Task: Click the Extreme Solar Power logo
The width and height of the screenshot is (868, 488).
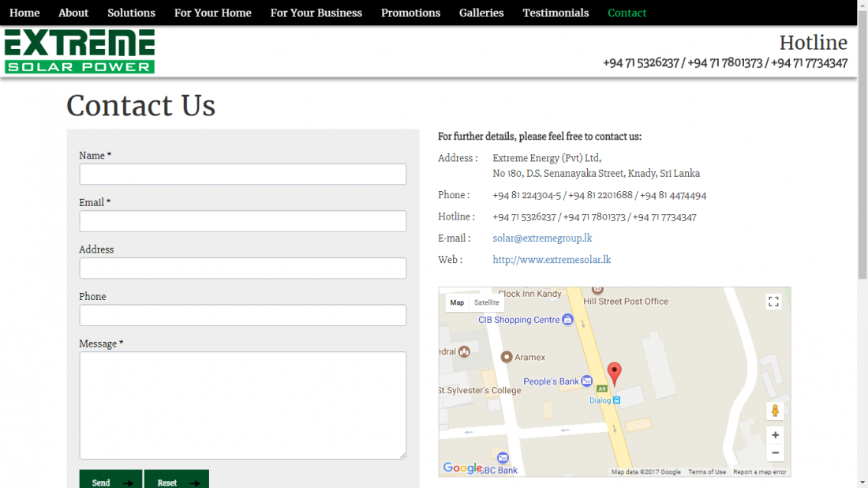Action: (80, 51)
